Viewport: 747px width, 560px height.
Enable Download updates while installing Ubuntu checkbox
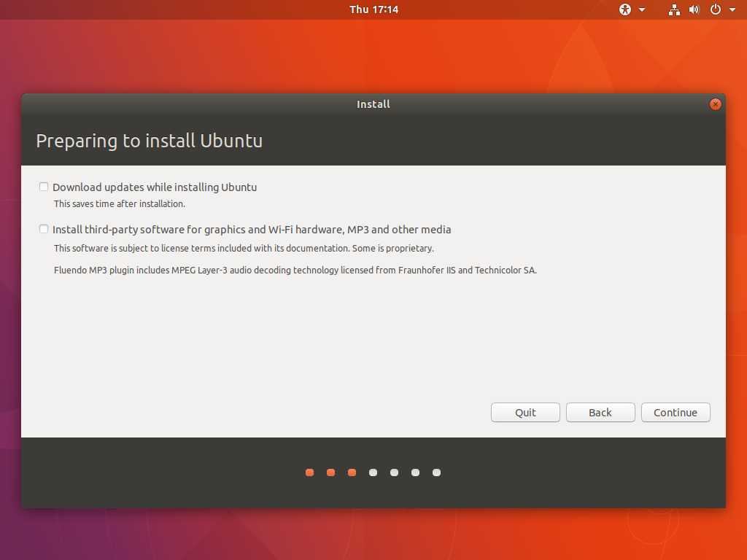click(x=44, y=187)
